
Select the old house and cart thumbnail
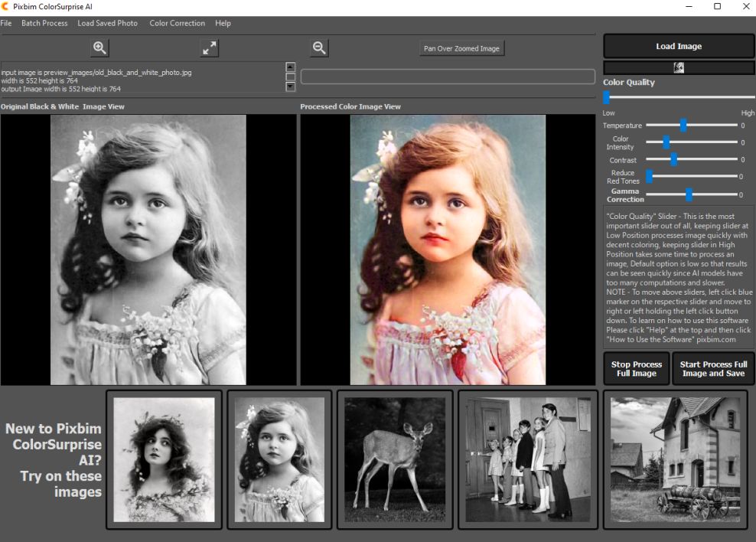pyautogui.click(x=675, y=459)
